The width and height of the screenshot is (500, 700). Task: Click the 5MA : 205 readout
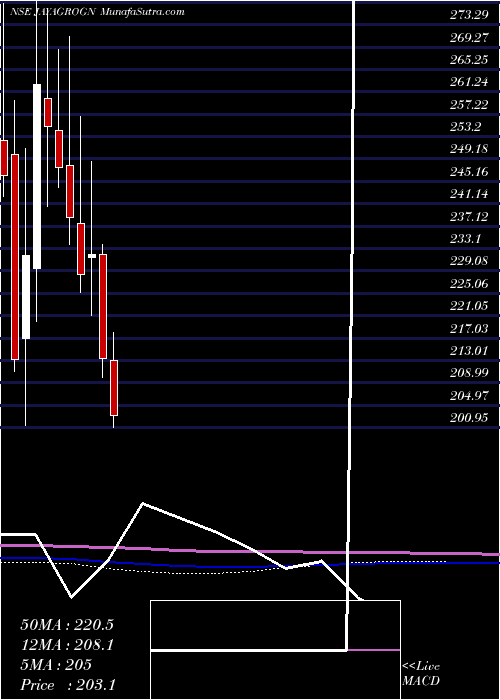56,665
